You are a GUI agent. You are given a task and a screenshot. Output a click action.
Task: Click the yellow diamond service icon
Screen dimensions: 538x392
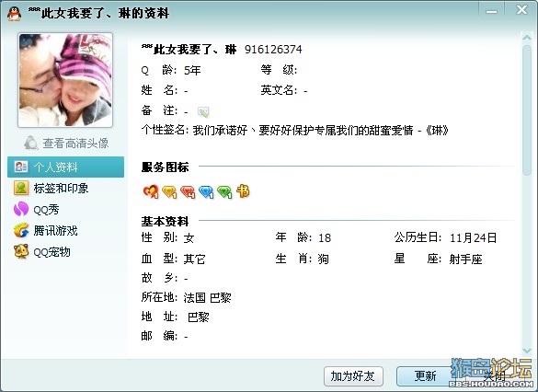169,192
